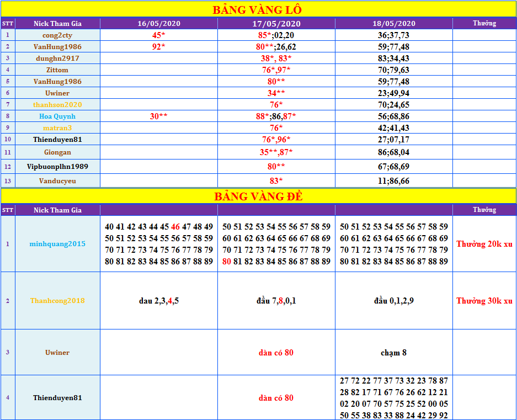Click cell 27;07,17
This screenshot has width=517, height=420.
[x=394, y=139]
